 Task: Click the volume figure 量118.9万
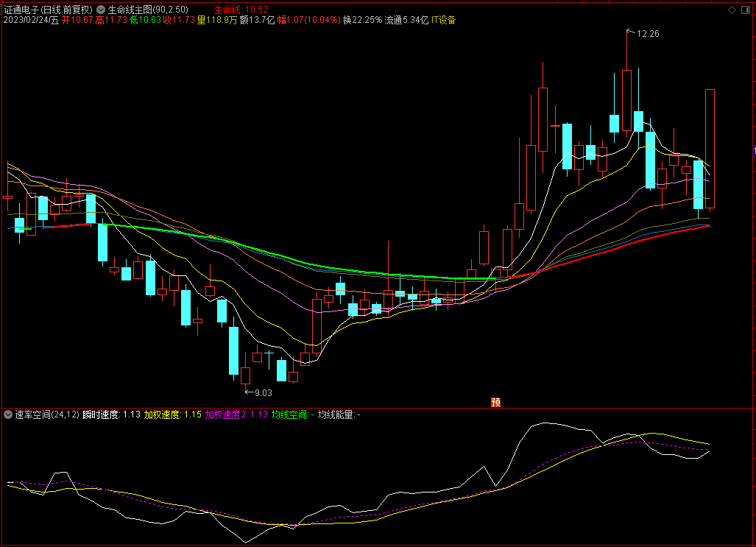coord(217,21)
